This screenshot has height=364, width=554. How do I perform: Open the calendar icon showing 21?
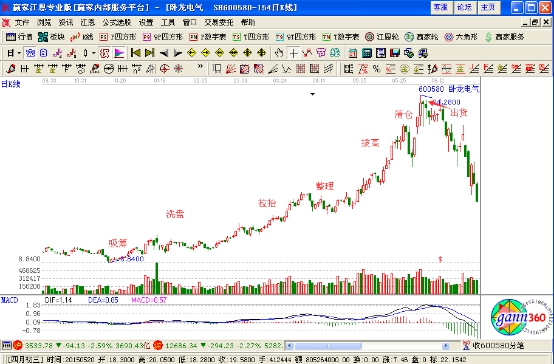tap(352, 53)
